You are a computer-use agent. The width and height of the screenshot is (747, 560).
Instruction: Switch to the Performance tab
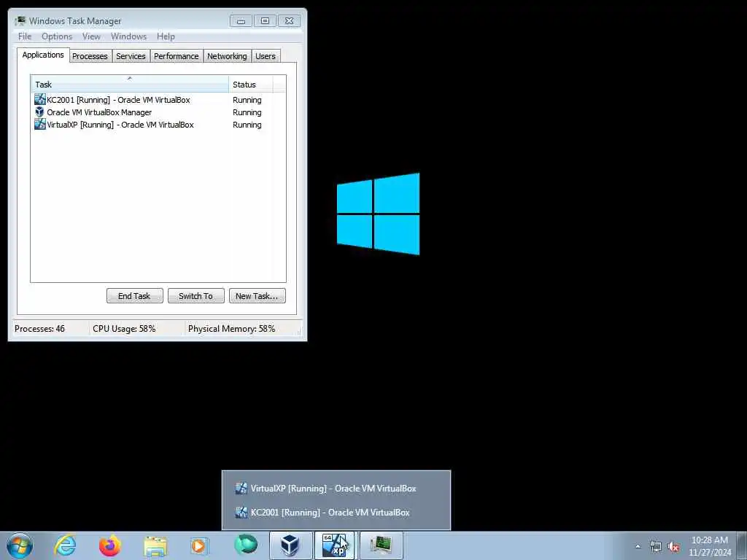coord(177,56)
